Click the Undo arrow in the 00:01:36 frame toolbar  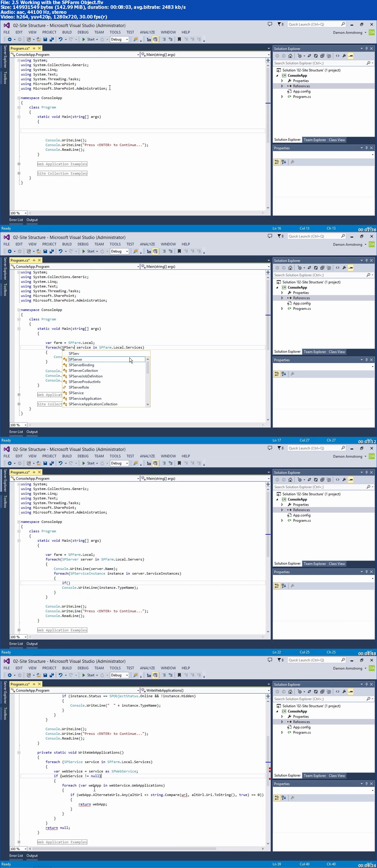click(x=60, y=39)
